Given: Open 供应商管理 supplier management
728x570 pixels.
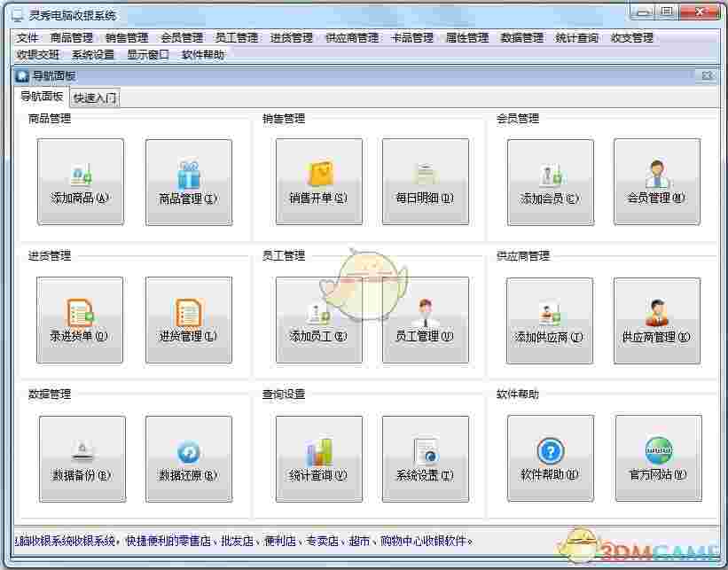Looking at the screenshot, I should pos(657,320).
